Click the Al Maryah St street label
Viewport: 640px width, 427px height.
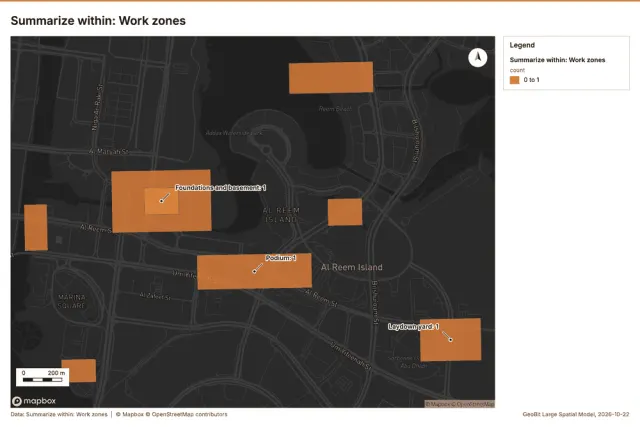[x=109, y=151]
